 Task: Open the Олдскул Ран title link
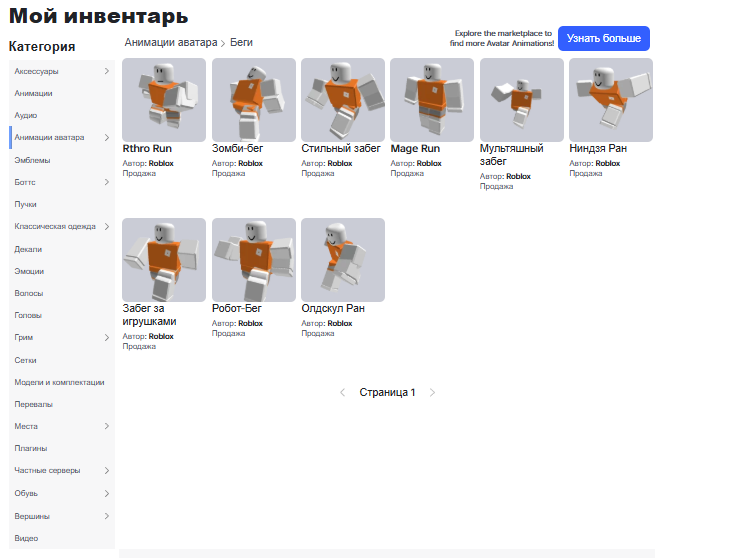pyautogui.click(x=333, y=309)
